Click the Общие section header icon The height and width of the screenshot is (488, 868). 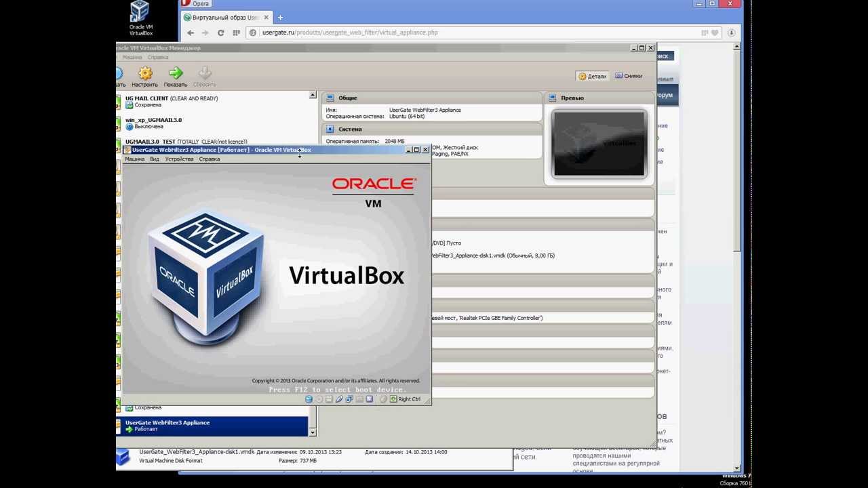coord(330,98)
